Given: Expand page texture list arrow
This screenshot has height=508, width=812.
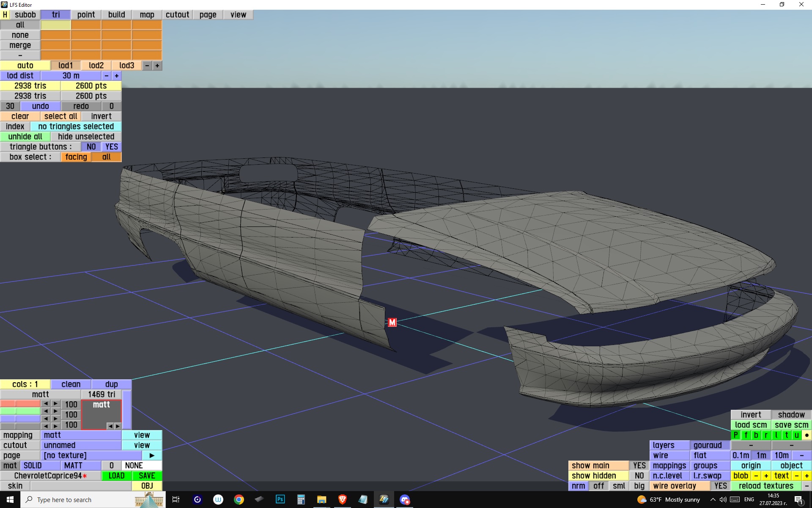Looking at the screenshot, I should tap(152, 456).
